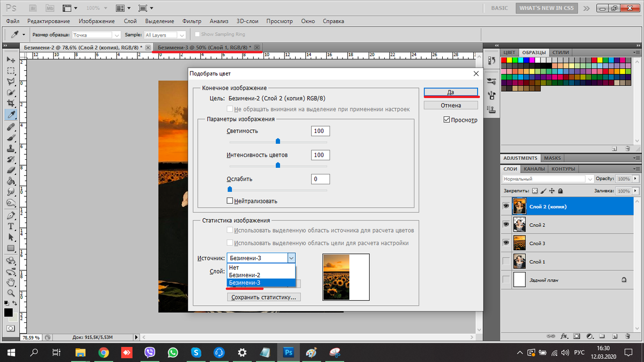Viewport: 644px width, 362px height.
Task: Click the foreground color black square
Action: [x=8, y=312]
